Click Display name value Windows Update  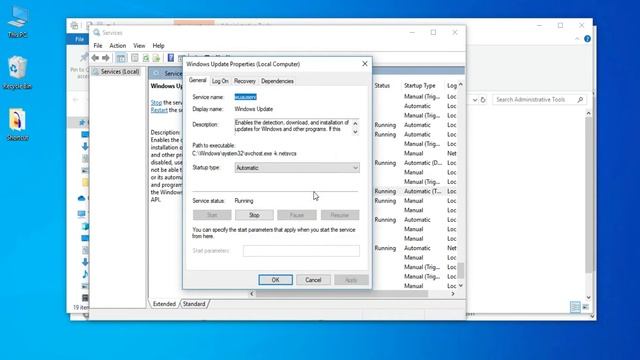(x=253, y=109)
